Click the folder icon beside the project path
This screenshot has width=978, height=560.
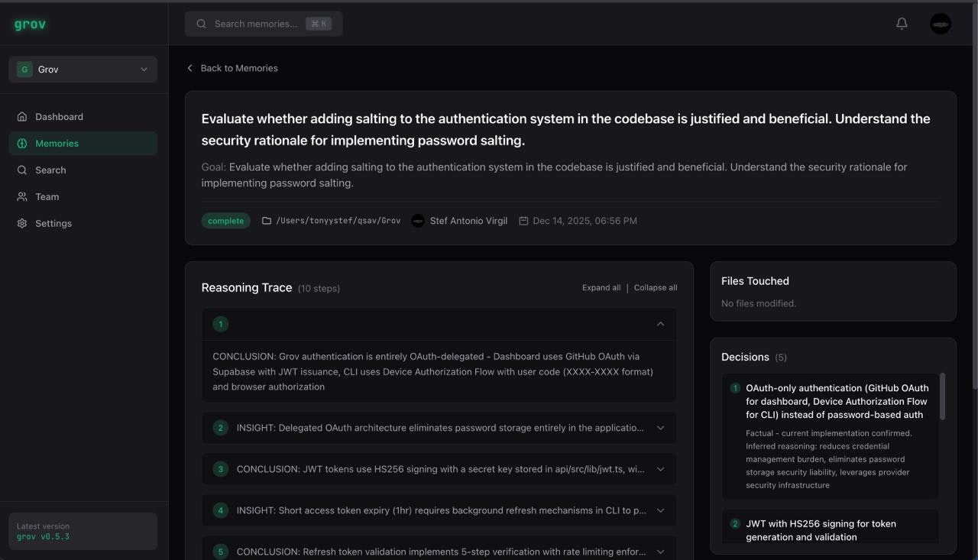pyautogui.click(x=266, y=220)
